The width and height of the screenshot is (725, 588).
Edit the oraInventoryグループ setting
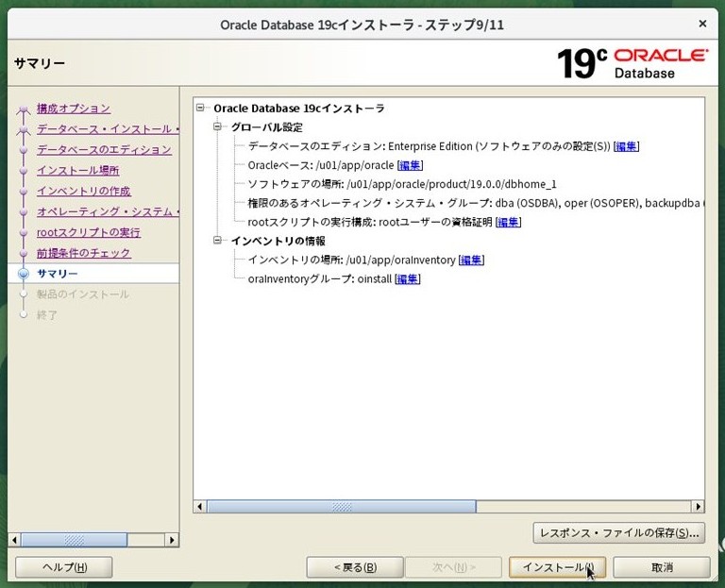click(x=408, y=279)
